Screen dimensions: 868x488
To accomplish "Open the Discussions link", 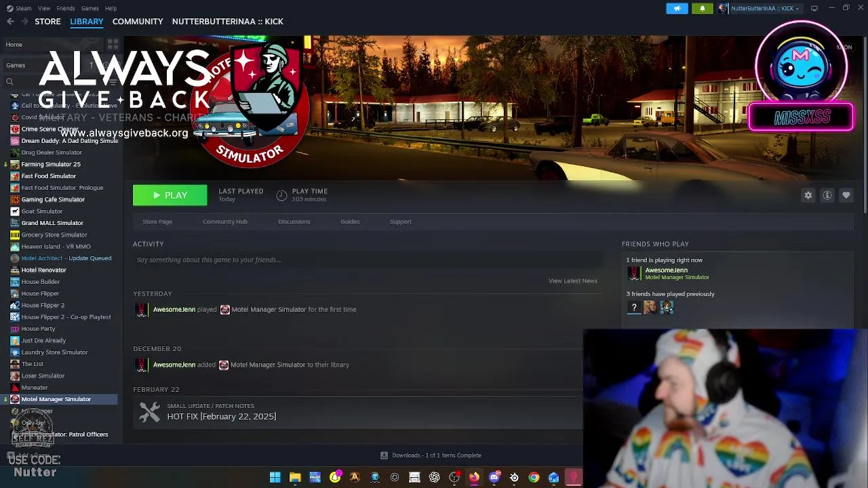I will (x=294, y=222).
